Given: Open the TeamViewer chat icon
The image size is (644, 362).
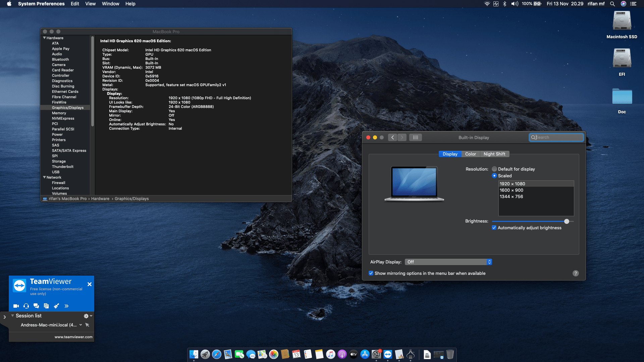Looking at the screenshot, I should [x=36, y=306].
